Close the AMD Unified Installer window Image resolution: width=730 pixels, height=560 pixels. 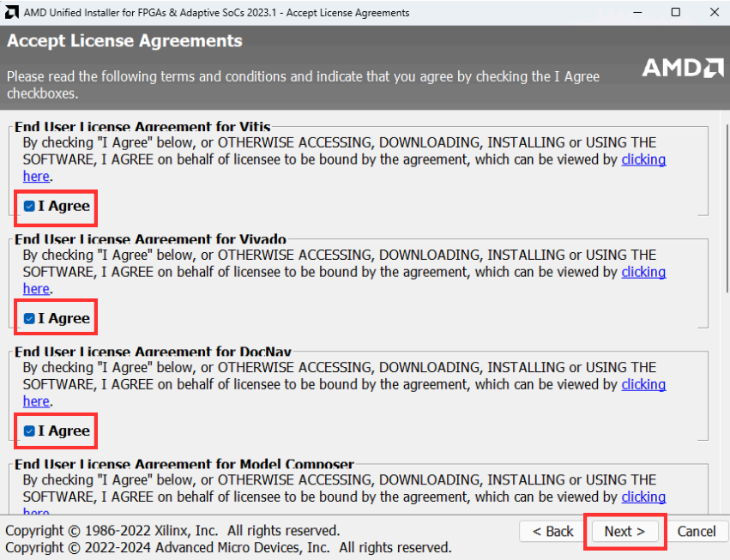pos(714,12)
